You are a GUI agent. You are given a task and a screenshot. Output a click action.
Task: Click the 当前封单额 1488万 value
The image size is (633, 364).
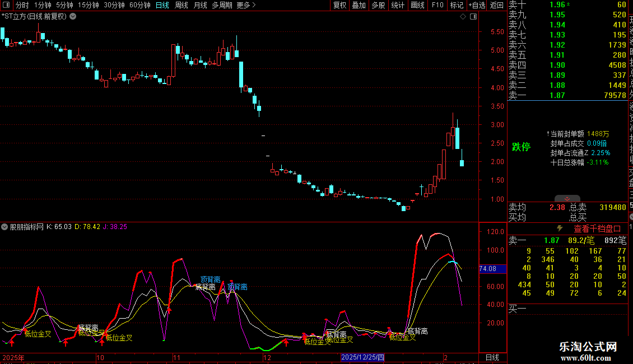tap(598, 134)
